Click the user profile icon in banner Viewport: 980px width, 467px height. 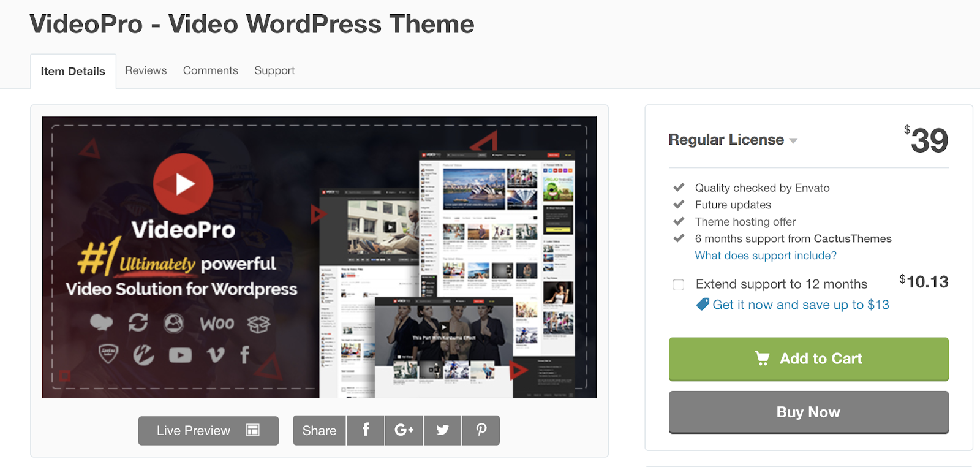(174, 322)
